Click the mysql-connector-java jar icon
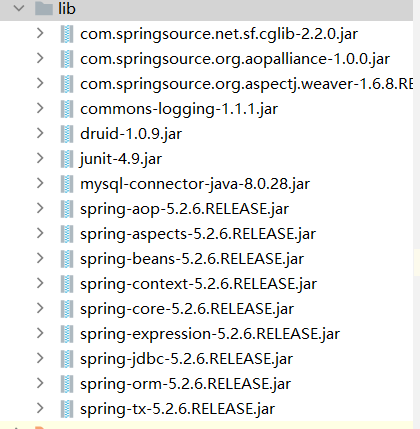Screen dimensions: 420x429 click(x=67, y=184)
